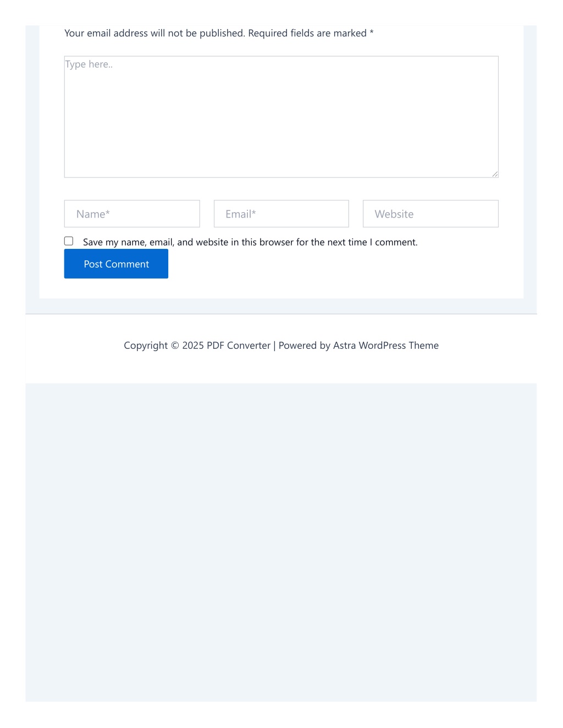Screen dimensions: 563x728
Task: Submit with the Post Comment button
Action: click(x=116, y=264)
